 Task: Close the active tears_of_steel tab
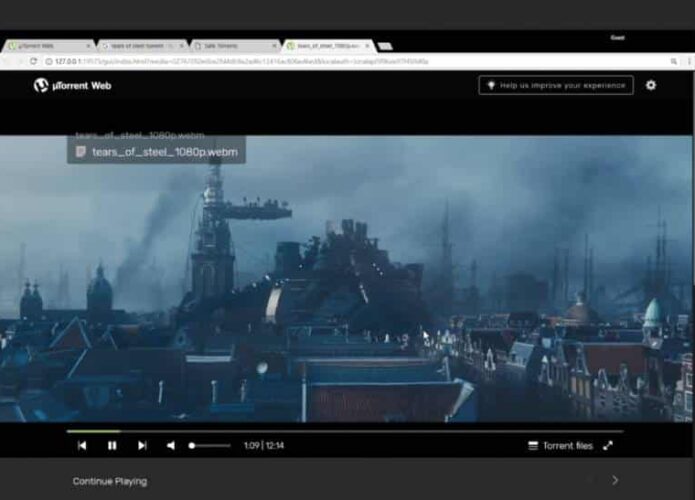point(367,46)
